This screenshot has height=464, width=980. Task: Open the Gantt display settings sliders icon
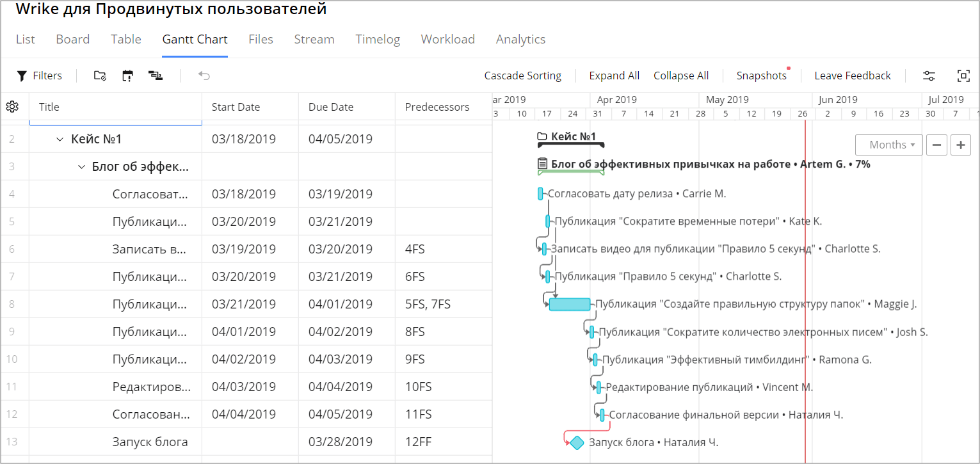(929, 76)
